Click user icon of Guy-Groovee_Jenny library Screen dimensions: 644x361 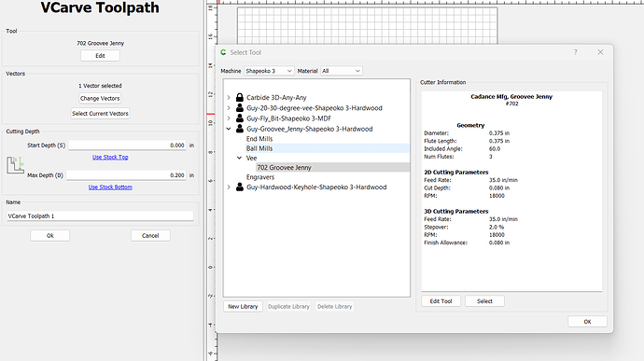click(x=240, y=129)
